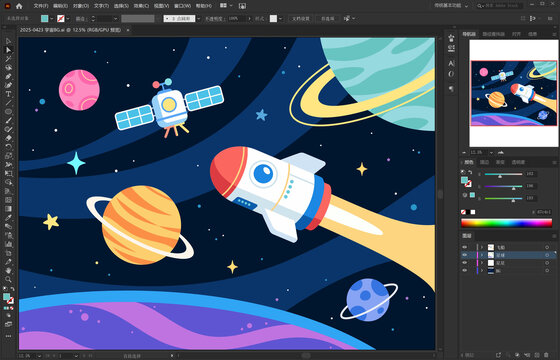Hide the 星星 layer via eye icon
Image resolution: width=560 pixels, height=360 pixels.
point(465,263)
